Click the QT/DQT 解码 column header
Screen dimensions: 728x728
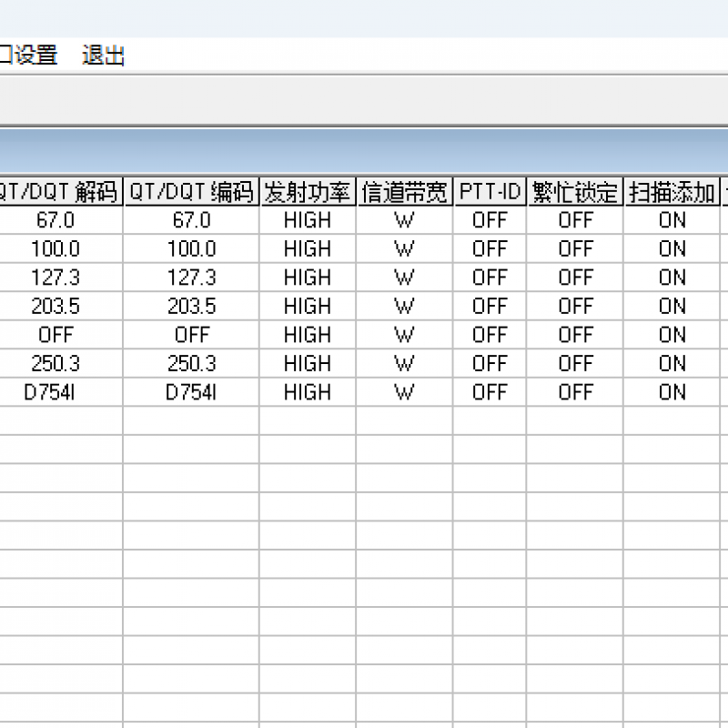[59, 192]
